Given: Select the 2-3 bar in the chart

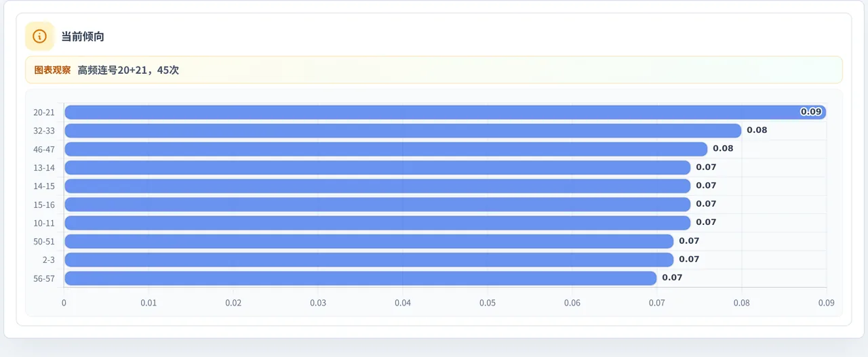Looking at the screenshot, I should coord(369,259).
